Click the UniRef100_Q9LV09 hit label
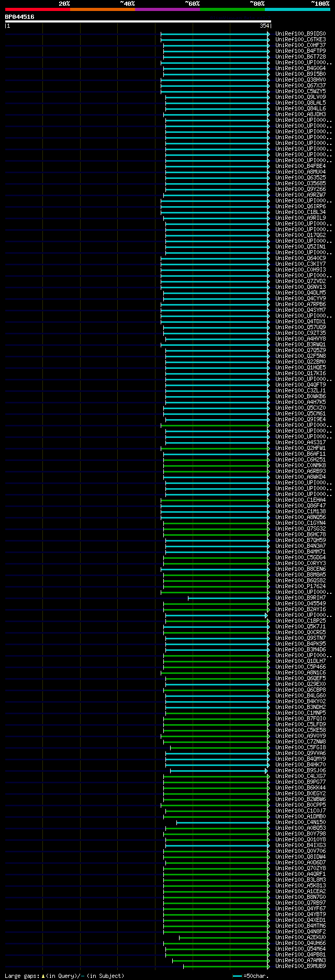 point(300,97)
